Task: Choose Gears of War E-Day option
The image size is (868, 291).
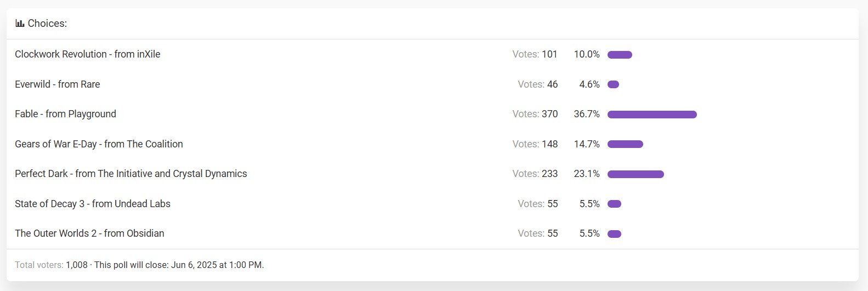Action: 99,144
